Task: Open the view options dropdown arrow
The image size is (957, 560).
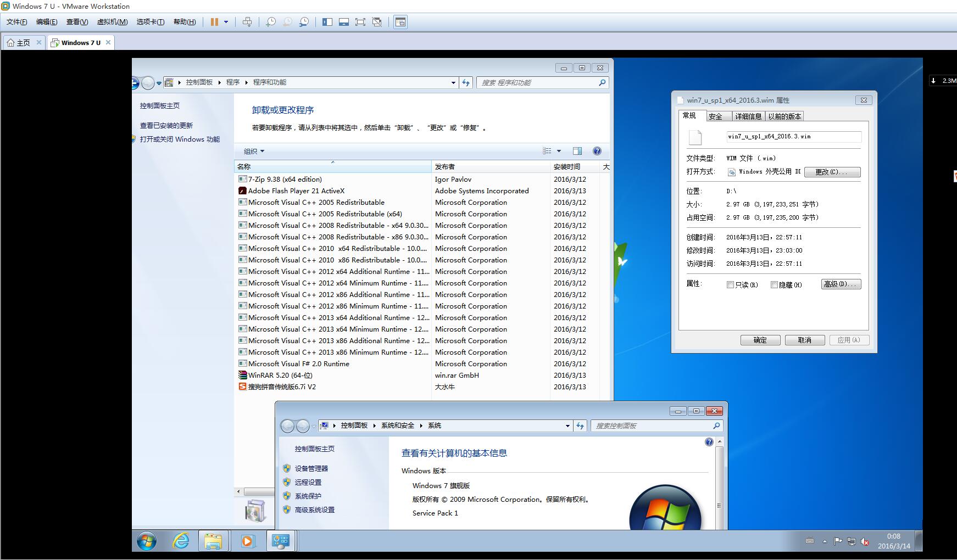Action: pos(559,151)
